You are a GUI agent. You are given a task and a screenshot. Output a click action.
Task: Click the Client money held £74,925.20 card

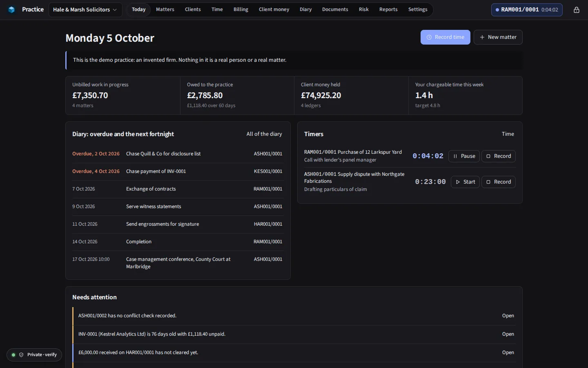(x=351, y=95)
